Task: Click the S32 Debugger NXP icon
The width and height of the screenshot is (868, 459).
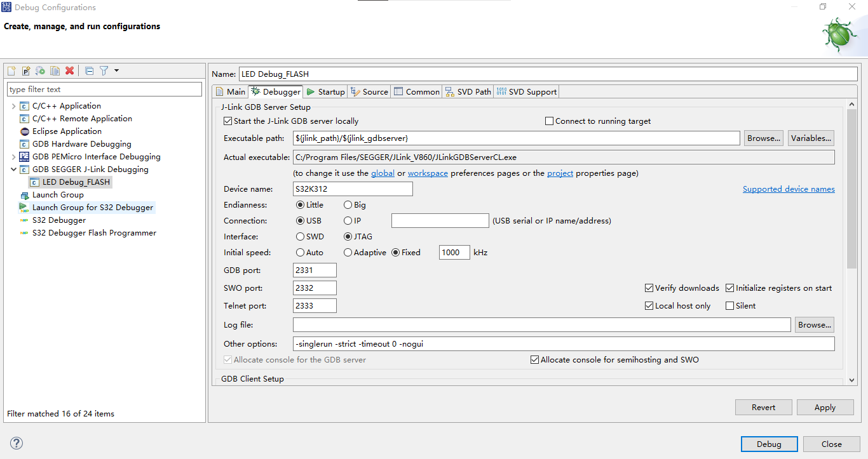Action: click(25, 220)
